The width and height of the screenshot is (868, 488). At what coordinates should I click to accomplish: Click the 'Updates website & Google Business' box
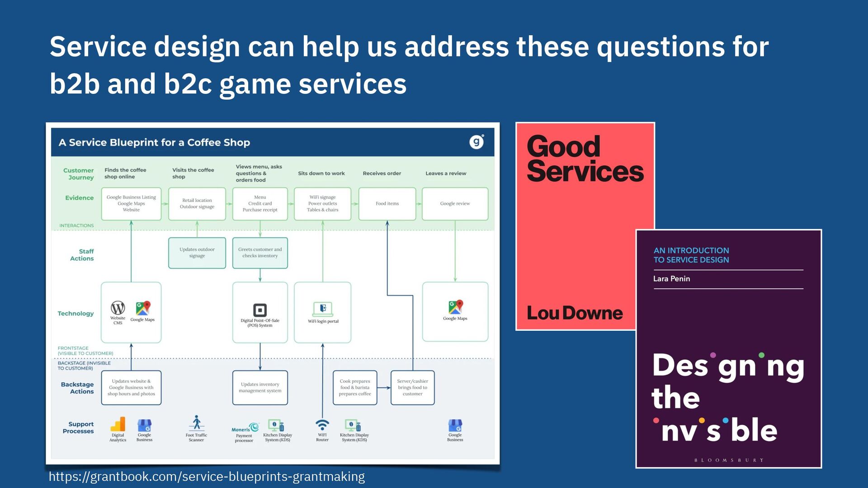(x=131, y=388)
